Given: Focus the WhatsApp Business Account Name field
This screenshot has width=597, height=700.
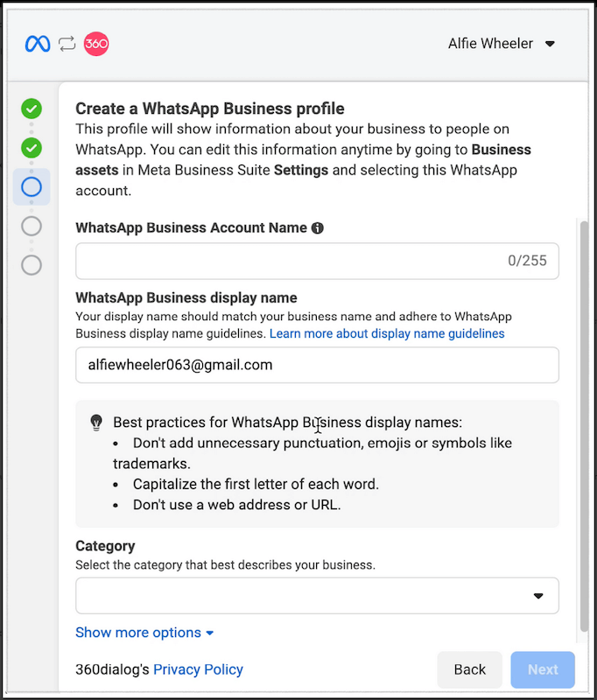Looking at the screenshot, I should click(x=317, y=261).
